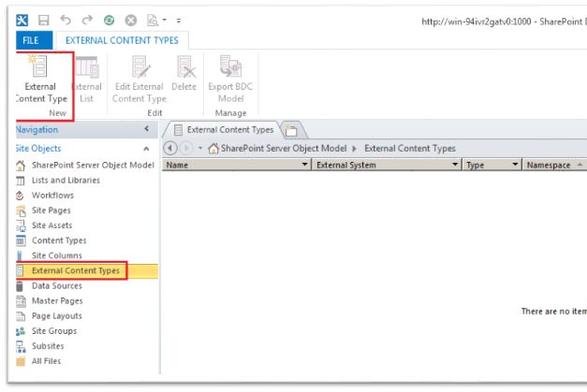The image size is (587, 392).
Task: Click SharePoint Server Object Model breadcrumb
Action: click(284, 149)
